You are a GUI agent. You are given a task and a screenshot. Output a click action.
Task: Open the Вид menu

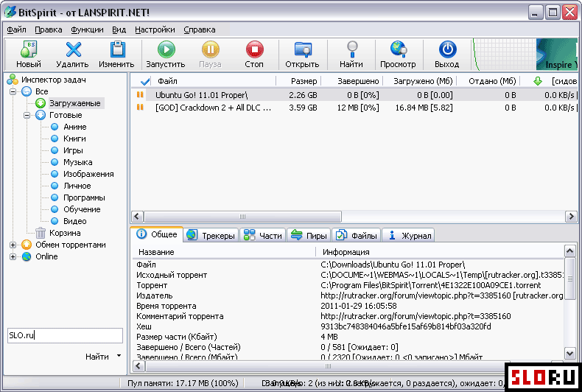(x=119, y=29)
